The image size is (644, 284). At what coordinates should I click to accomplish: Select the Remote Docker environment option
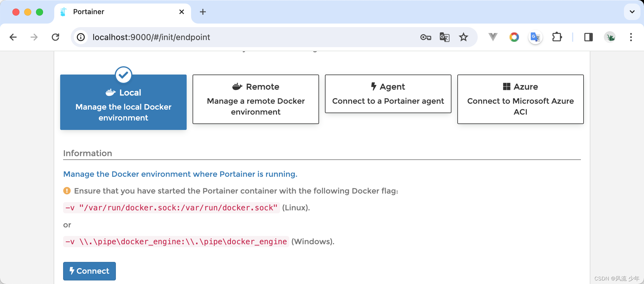pos(256,99)
